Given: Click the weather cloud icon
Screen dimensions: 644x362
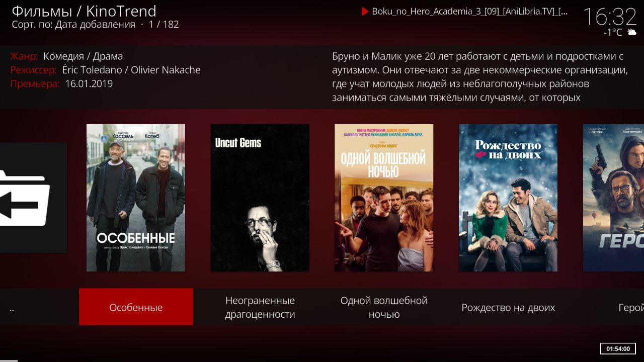Looking at the screenshot, I should (631, 32).
